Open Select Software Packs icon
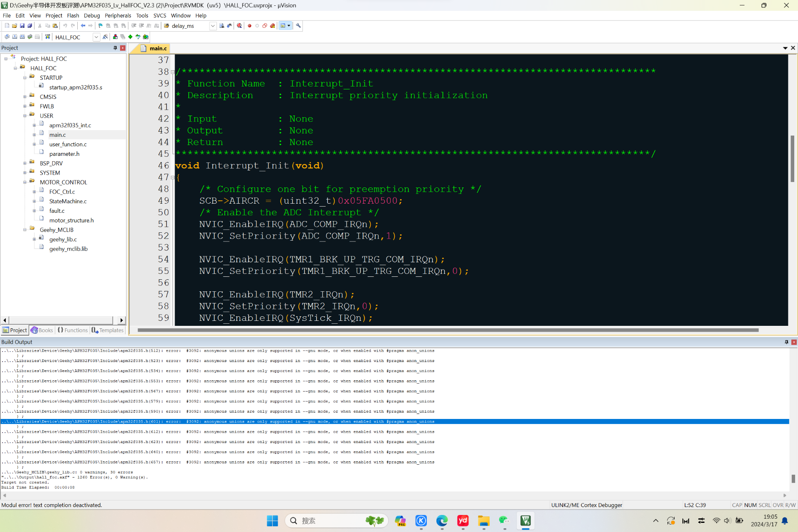 tap(138, 37)
